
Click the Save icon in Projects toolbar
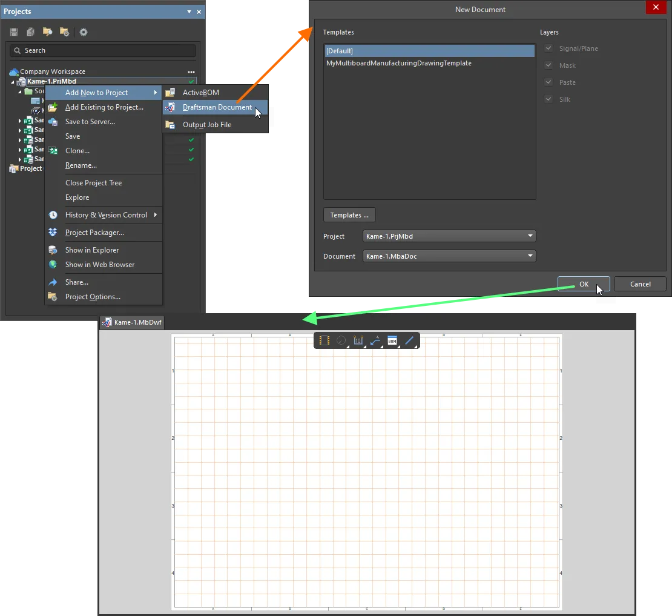(14, 31)
